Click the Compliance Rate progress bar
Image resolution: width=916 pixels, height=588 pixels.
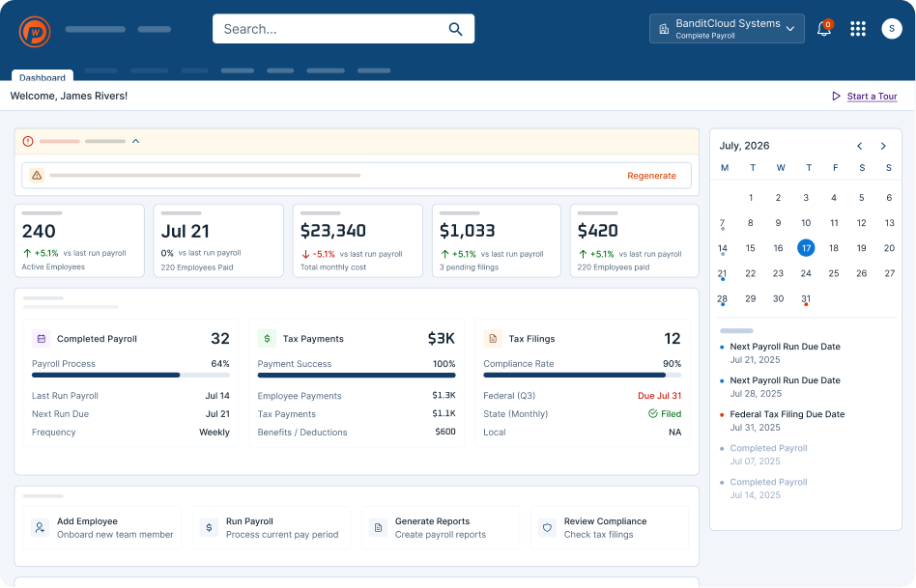[x=582, y=376]
